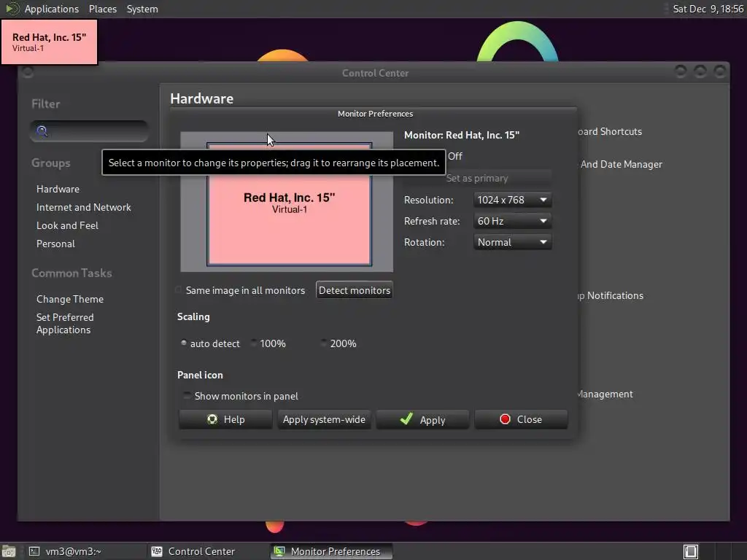Click show desktop icon in bottom panel
This screenshot has width=747, height=560.
9,551
